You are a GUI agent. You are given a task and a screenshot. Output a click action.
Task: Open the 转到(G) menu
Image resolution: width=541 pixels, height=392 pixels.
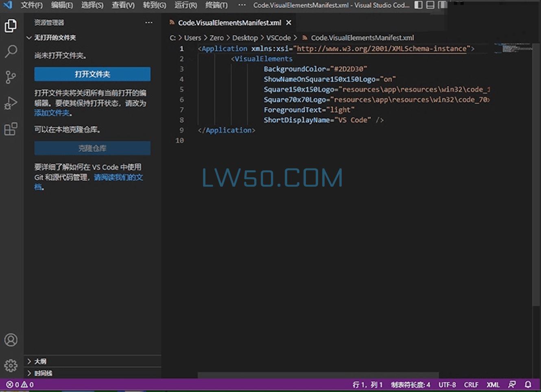click(154, 5)
